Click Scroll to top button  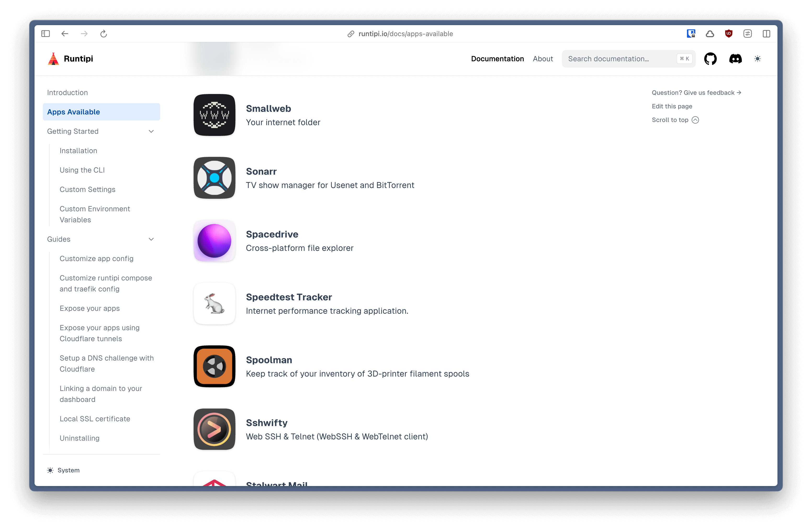[675, 120]
